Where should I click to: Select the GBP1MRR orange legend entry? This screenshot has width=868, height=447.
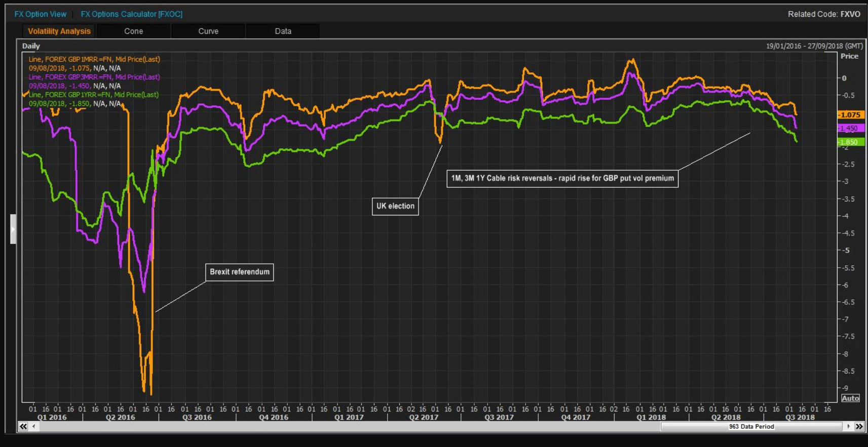click(x=94, y=59)
